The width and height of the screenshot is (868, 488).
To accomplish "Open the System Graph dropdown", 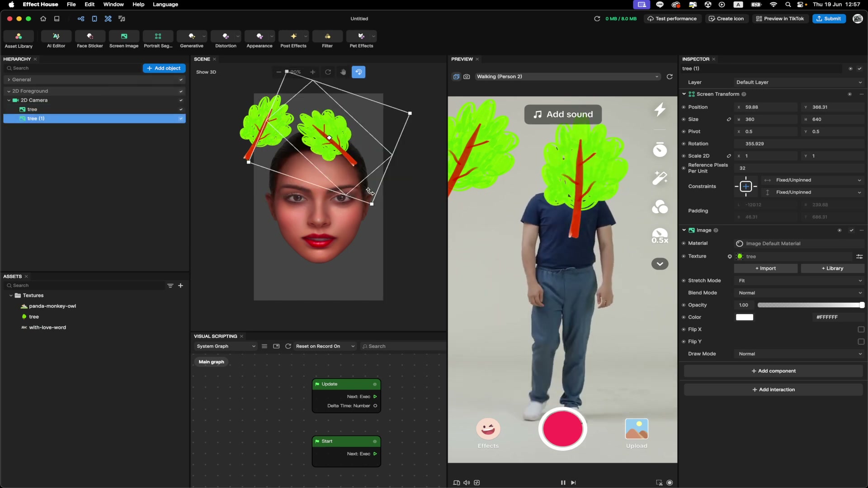I will (226, 346).
